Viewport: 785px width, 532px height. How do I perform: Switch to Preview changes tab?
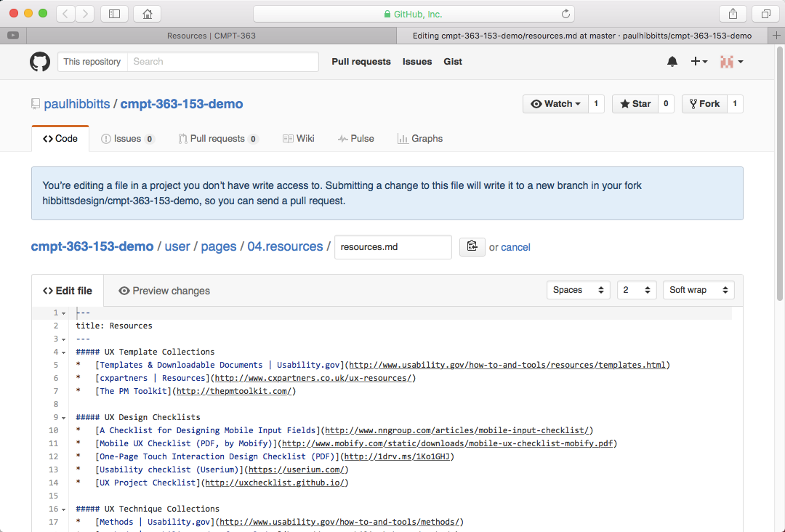164,291
